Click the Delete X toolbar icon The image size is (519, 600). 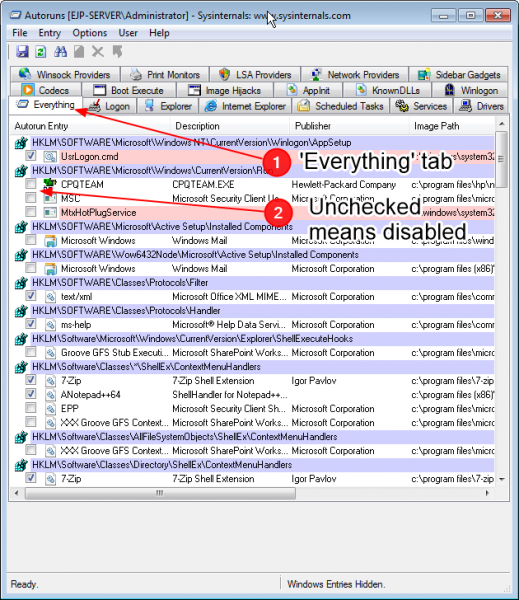[98, 51]
